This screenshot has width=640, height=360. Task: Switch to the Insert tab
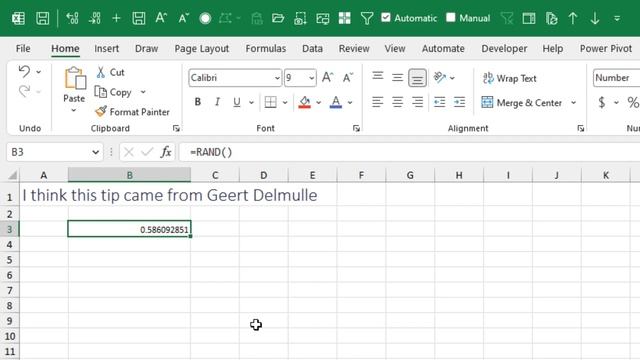[107, 49]
